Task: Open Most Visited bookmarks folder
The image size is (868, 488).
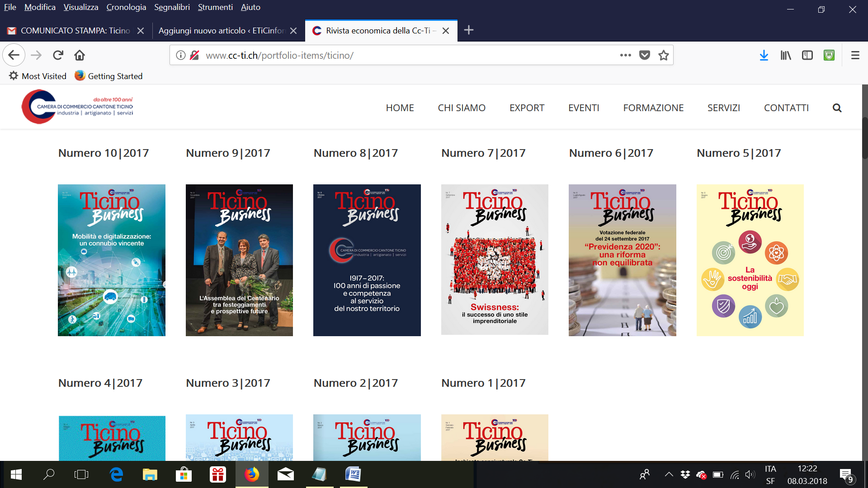Action: coord(38,76)
